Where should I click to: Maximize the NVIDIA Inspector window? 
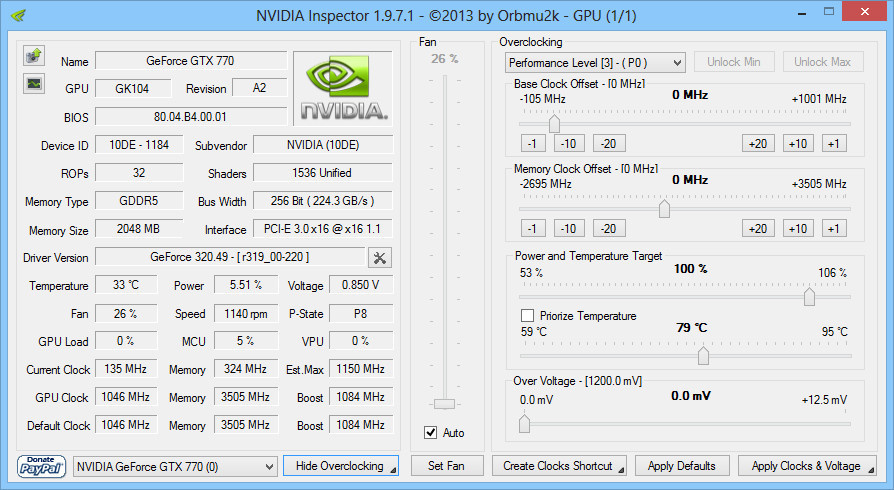click(x=829, y=11)
